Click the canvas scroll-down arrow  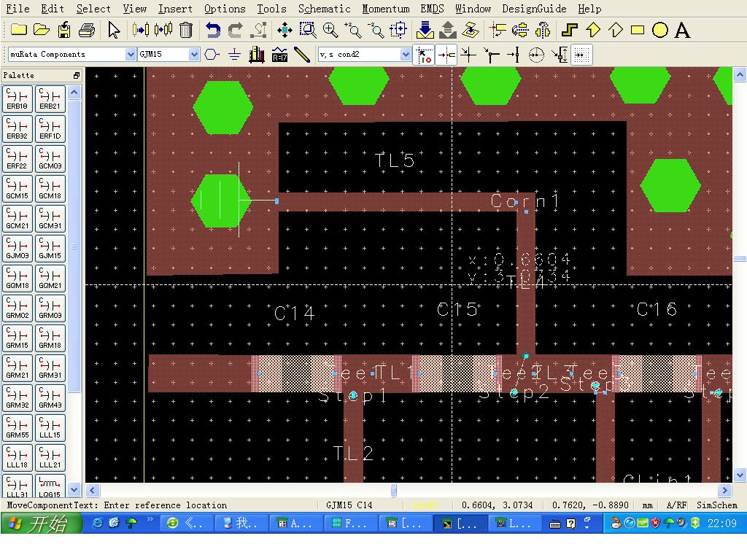click(740, 475)
